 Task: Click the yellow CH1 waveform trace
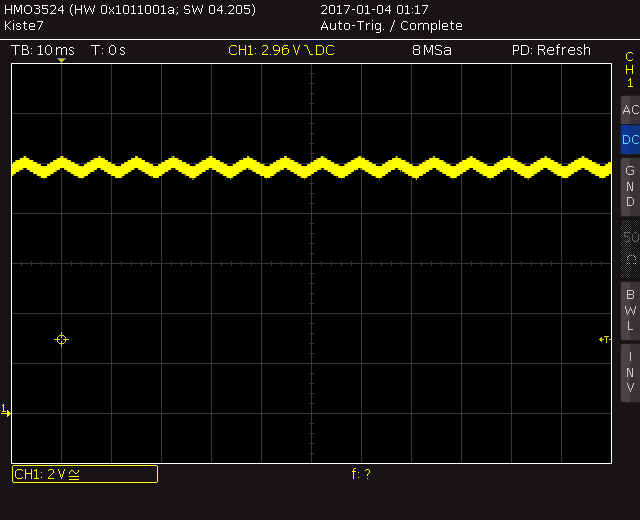click(x=311, y=167)
